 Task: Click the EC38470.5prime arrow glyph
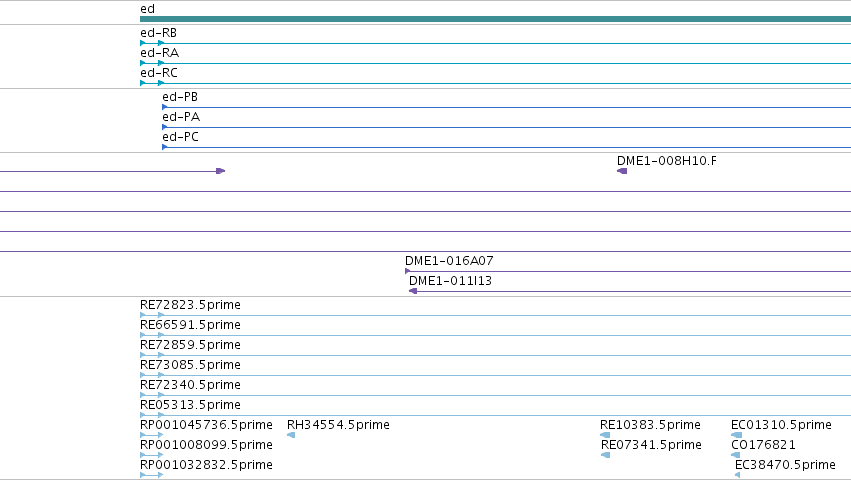point(738,475)
